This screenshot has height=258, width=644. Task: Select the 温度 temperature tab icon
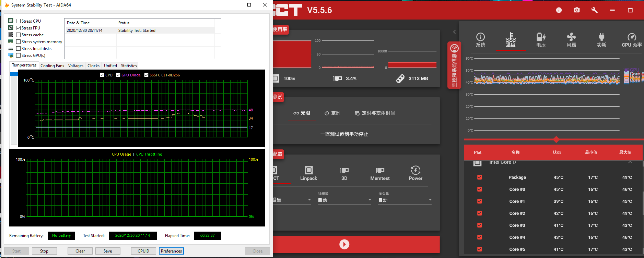[511, 40]
